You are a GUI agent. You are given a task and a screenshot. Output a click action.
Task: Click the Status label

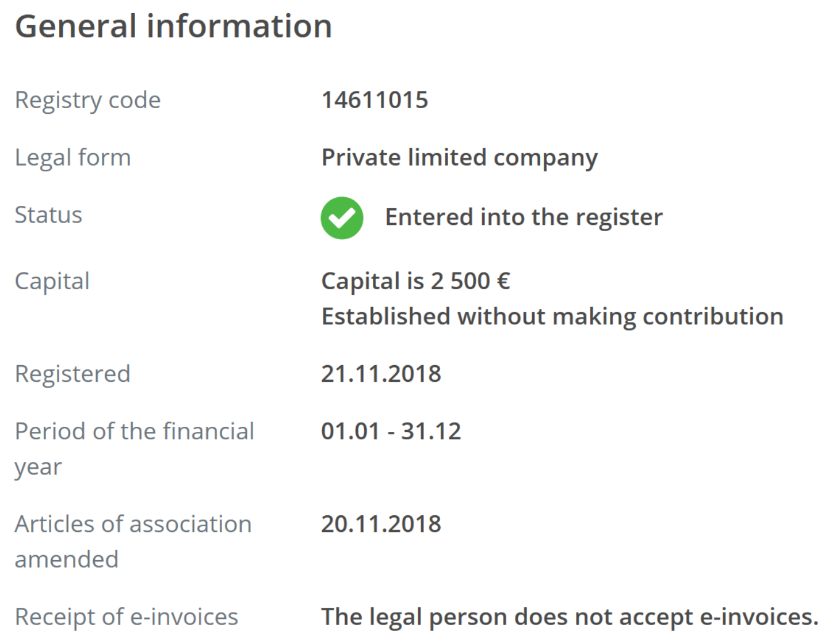click(x=48, y=215)
